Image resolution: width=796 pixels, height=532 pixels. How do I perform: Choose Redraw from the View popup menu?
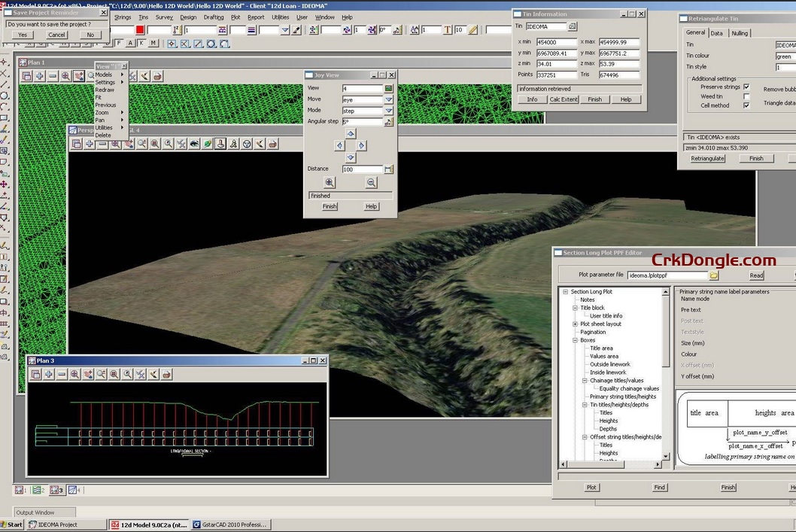[x=105, y=90]
